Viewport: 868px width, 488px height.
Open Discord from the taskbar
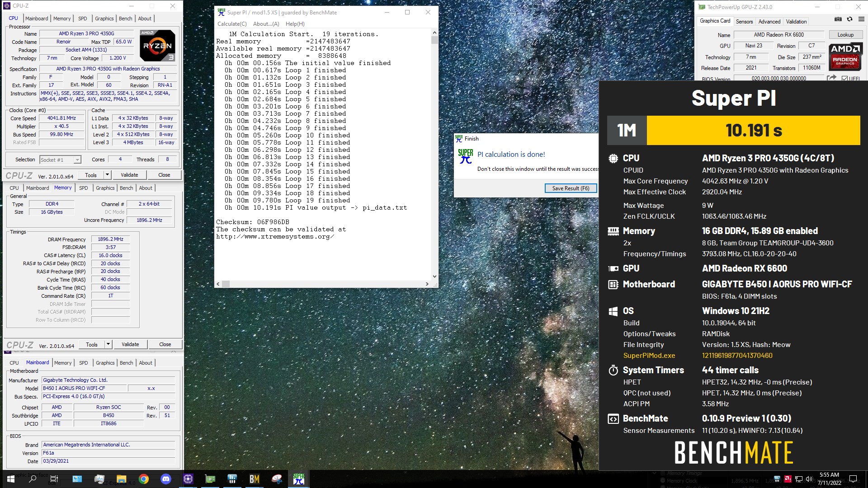point(166,479)
